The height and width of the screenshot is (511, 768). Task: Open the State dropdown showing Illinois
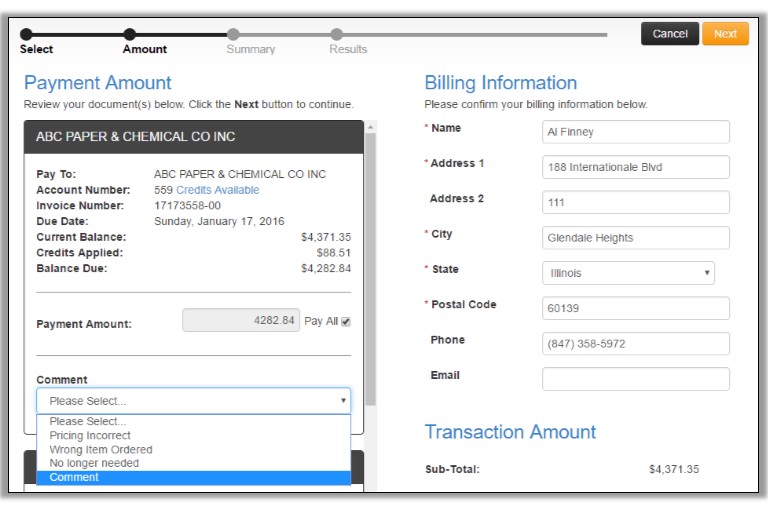pos(628,273)
